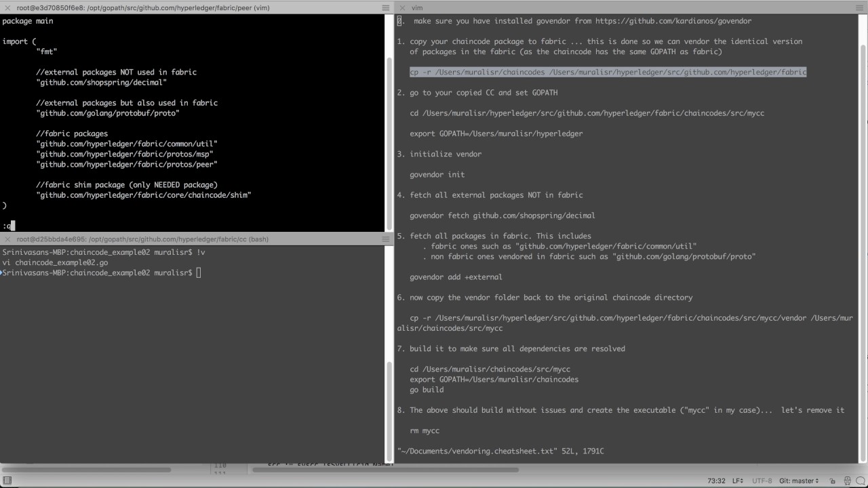Screen dimensions: 868x488
Task: Click the highlighted 'cp -r' command line
Action: [608, 72]
